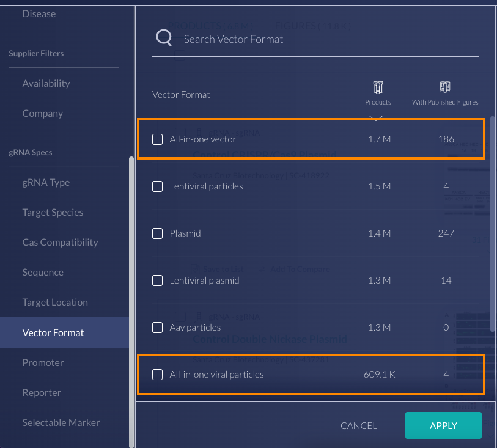The image size is (497, 448).
Task: Check the All-in-one viral particles checkbox
Action: tap(158, 375)
